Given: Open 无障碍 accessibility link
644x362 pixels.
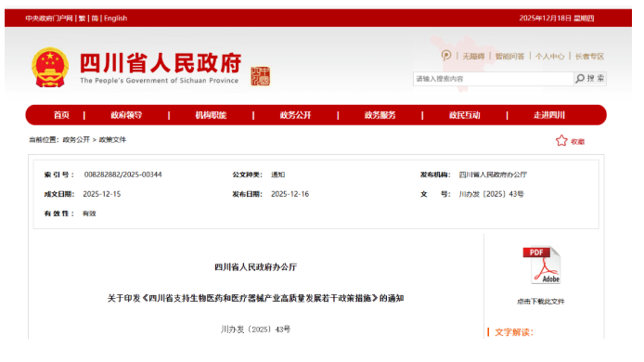Looking at the screenshot, I should tap(473, 57).
